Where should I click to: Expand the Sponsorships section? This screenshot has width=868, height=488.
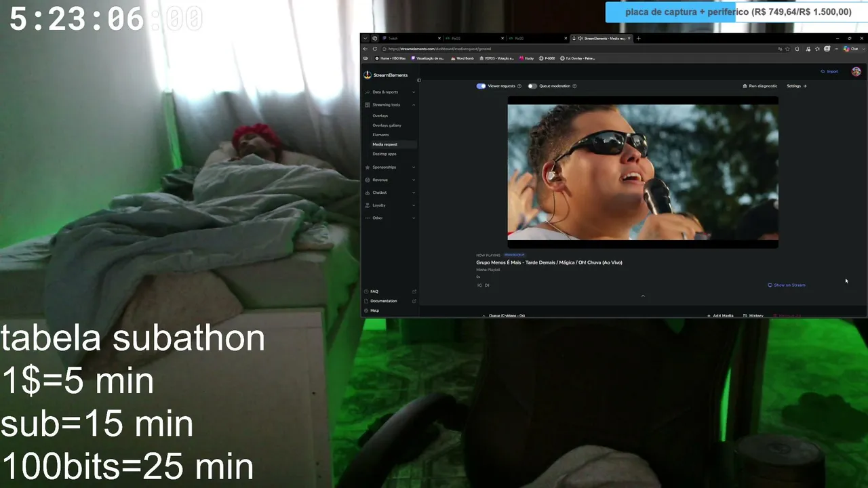[x=414, y=167]
